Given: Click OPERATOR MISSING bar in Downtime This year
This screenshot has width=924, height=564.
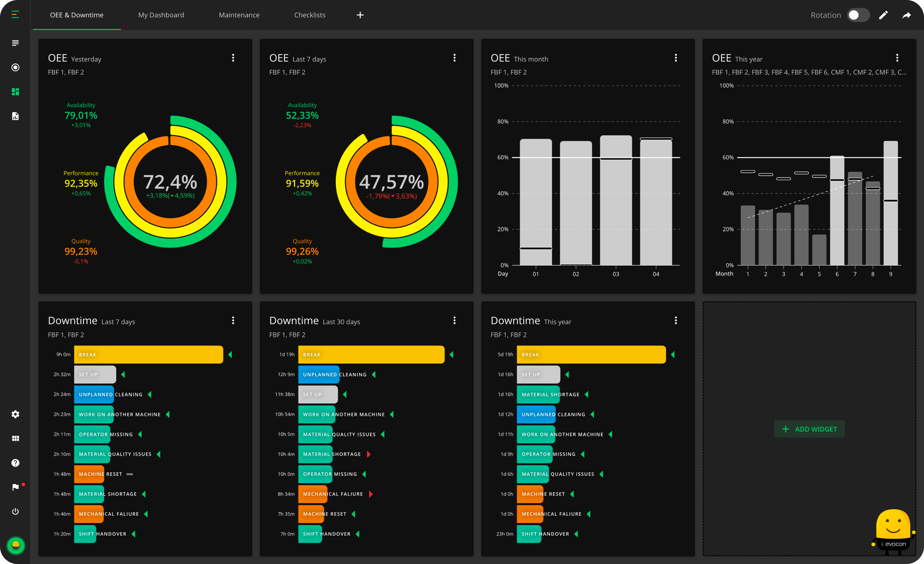Looking at the screenshot, I should [535, 454].
